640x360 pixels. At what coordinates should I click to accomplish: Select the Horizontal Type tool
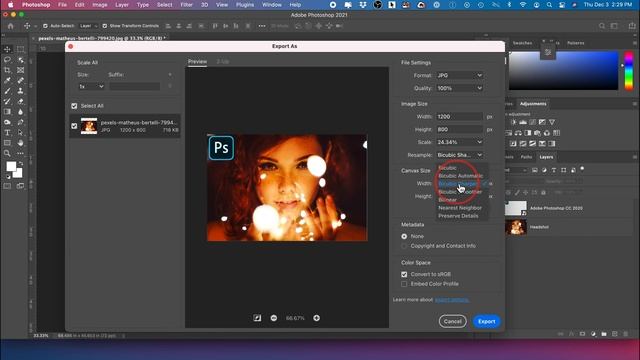point(7,133)
